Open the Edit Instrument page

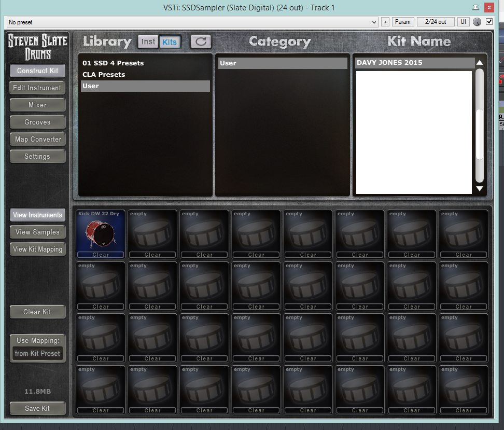coord(38,88)
